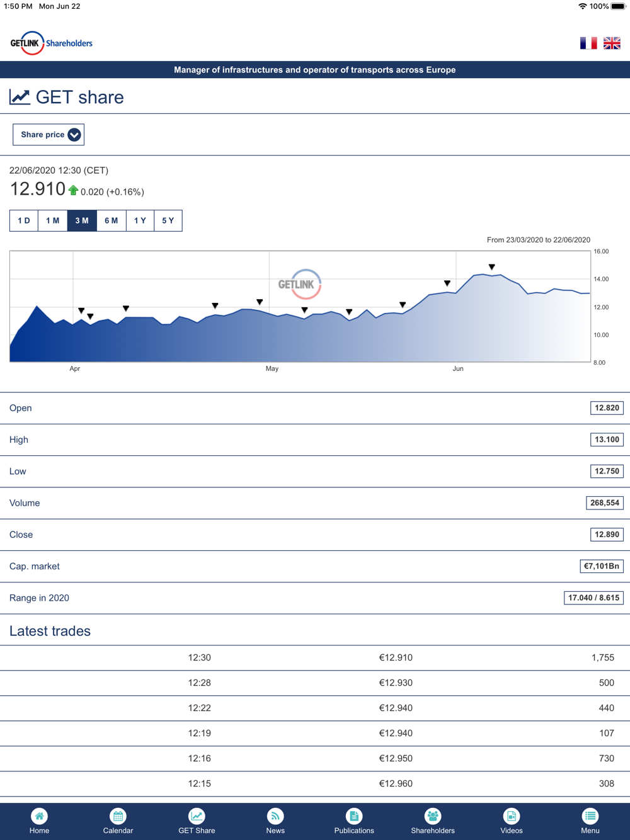Select the 1 Y chart period
Screen dimensions: 630x840
(x=140, y=220)
